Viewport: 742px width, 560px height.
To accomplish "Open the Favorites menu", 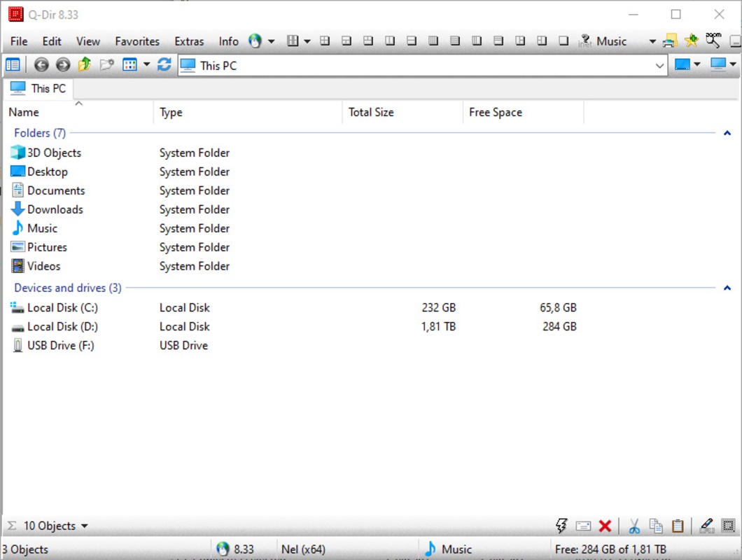I will [x=137, y=41].
